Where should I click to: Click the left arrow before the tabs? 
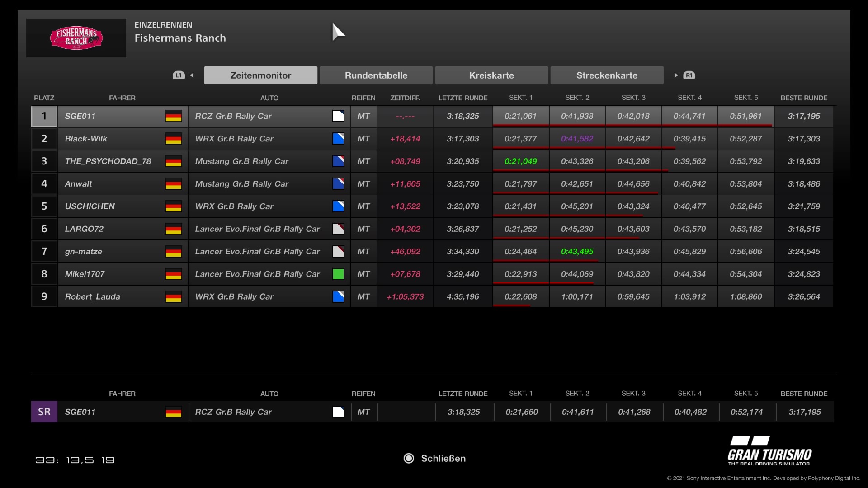(192, 75)
